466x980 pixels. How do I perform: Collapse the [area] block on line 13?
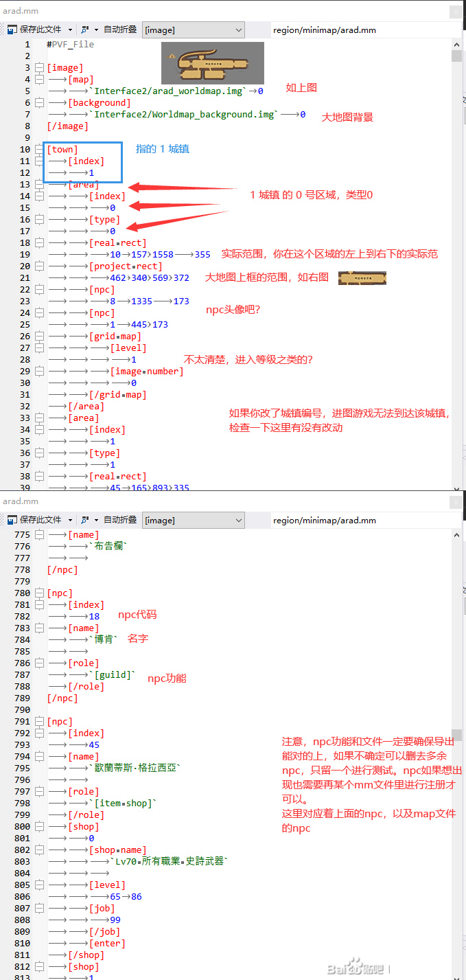point(39,185)
